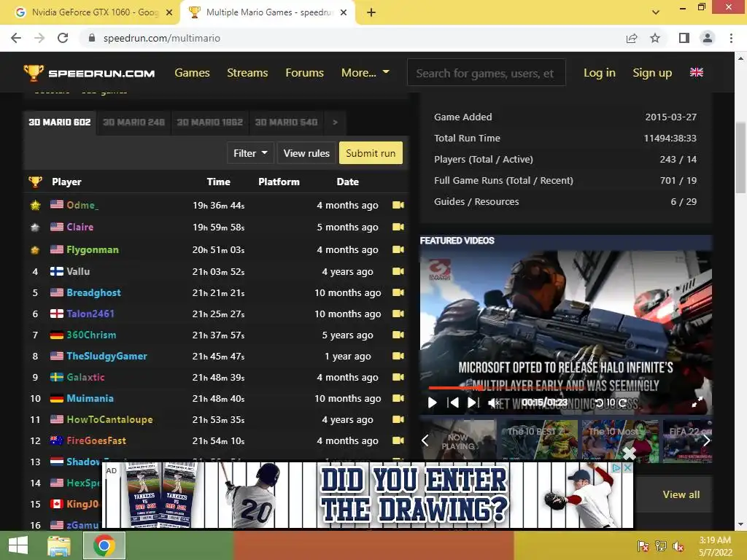
Task: Open the Streams navigation item
Action: (x=247, y=73)
